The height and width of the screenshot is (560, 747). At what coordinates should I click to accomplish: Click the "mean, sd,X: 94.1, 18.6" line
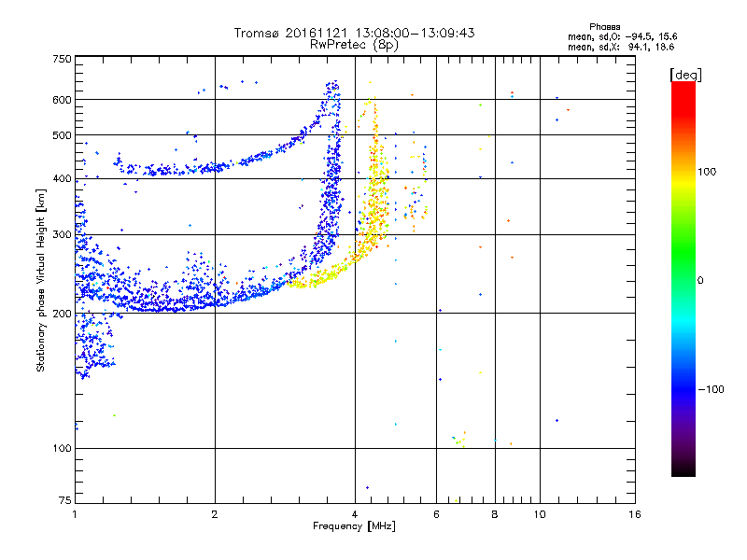(x=621, y=47)
